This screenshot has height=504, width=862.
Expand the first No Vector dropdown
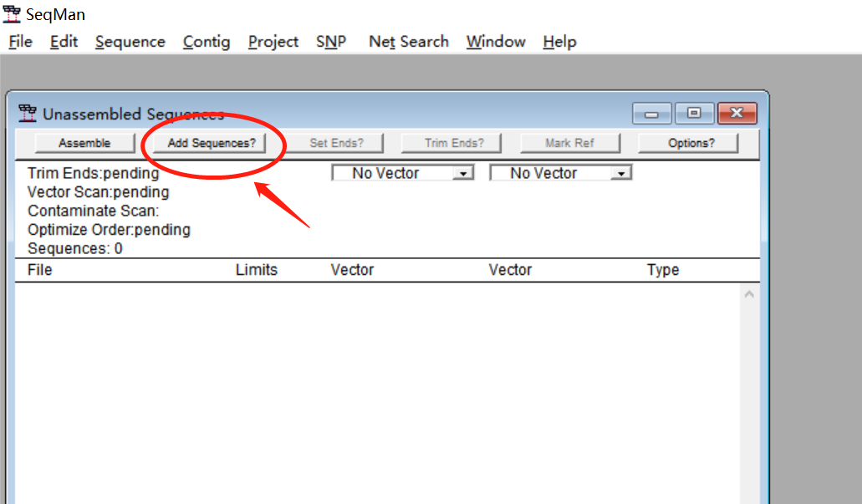click(x=463, y=173)
